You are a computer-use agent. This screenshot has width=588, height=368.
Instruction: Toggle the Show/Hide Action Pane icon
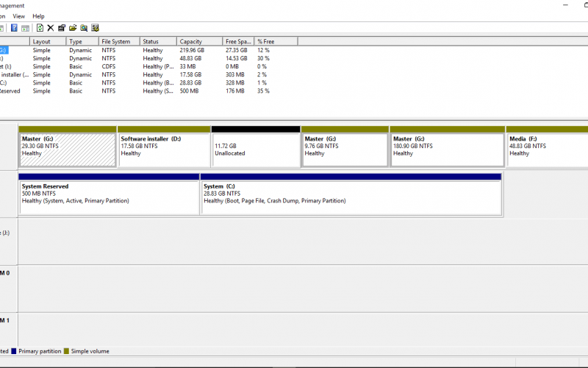coord(25,28)
